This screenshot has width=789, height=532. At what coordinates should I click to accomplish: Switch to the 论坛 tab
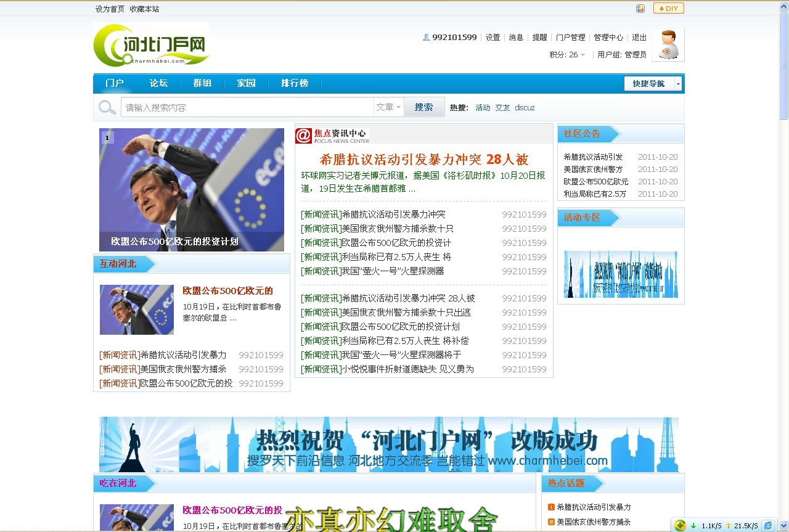pos(158,83)
